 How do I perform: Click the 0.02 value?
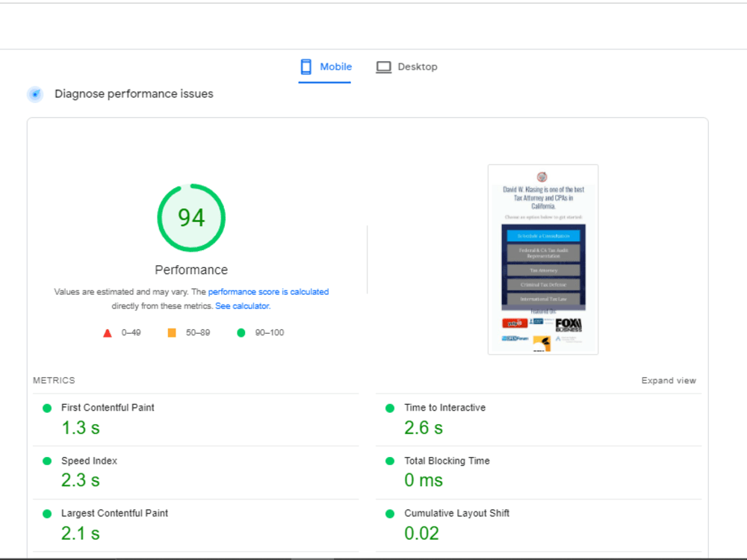coord(421,533)
